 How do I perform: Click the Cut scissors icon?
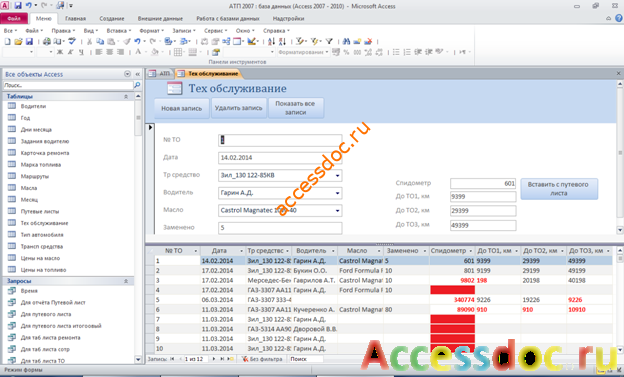click(90, 41)
